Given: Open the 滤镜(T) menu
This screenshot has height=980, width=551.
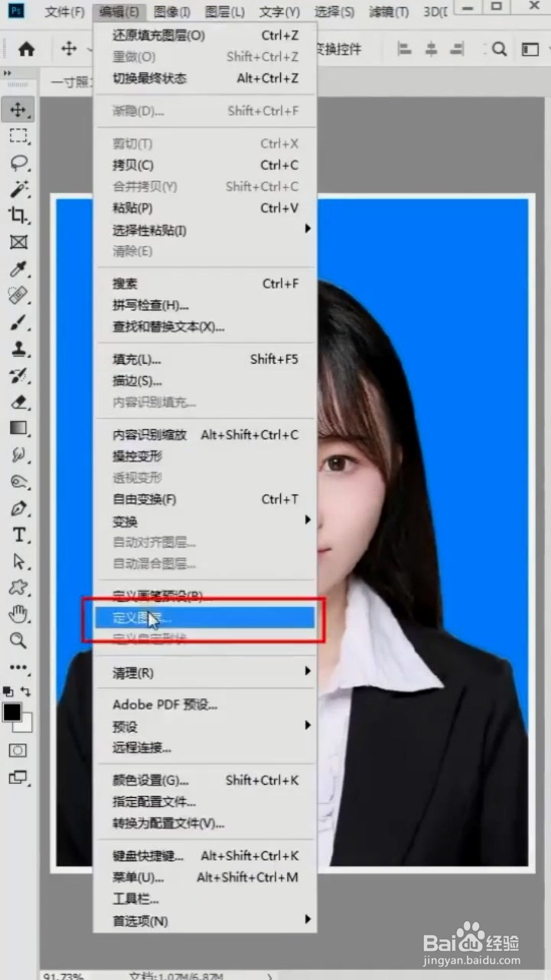Looking at the screenshot, I should click(x=389, y=12).
